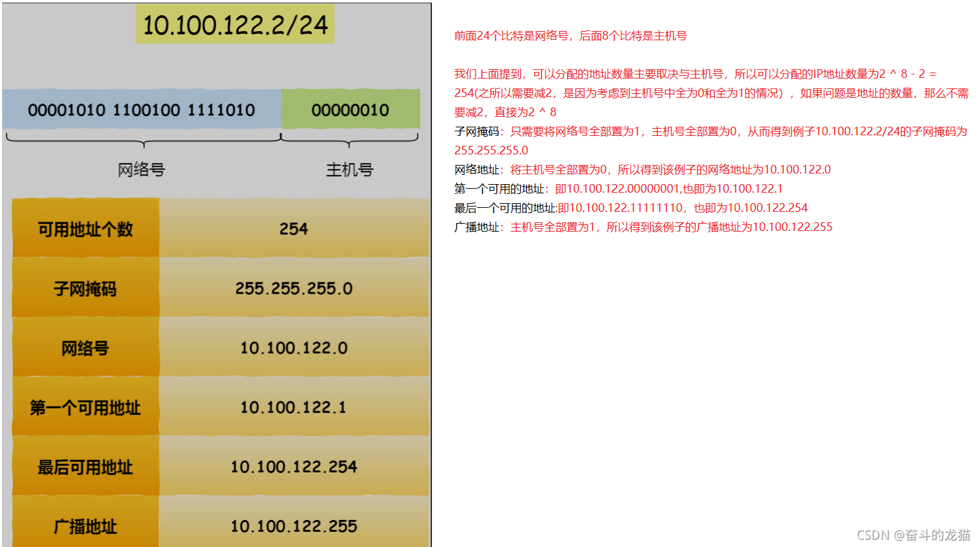Click the line starting 254(之所以需要减2
This screenshot has height=547, width=980.
click(711, 93)
